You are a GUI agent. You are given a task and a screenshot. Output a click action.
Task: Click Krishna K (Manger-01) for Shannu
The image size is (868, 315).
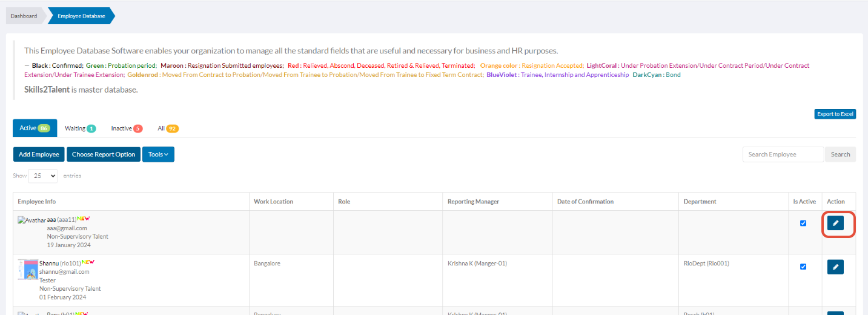tap(477, 264)
